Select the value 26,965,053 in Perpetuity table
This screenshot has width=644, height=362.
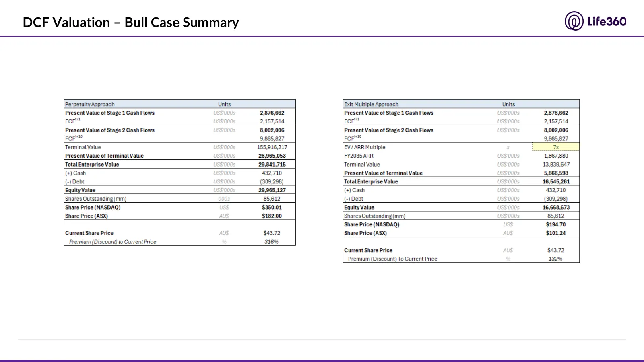click(x=272, y=156)
